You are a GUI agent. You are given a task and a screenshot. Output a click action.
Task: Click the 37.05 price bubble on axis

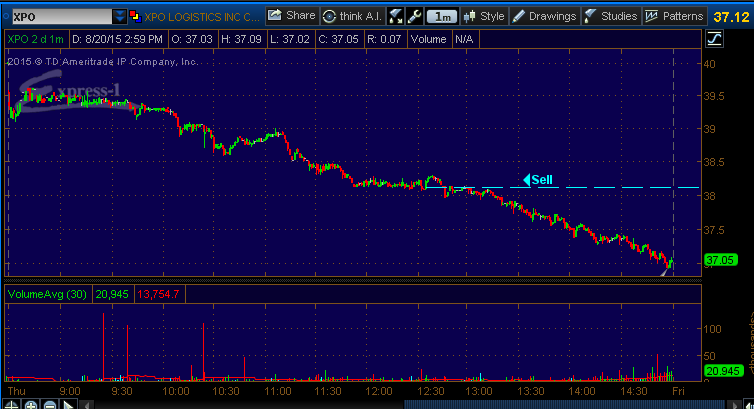point(720,260)
